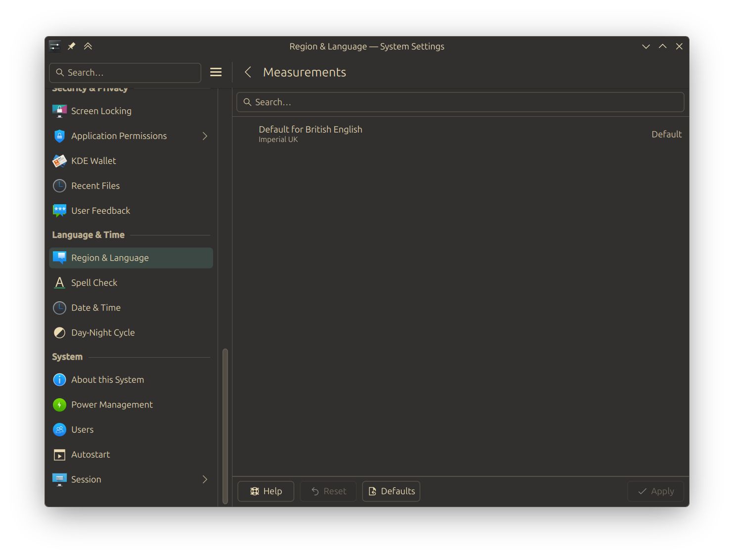The height and width of the screenshot is (560, 734).
Task: Click the KDE Wallet label
Action: click(93, 161)
